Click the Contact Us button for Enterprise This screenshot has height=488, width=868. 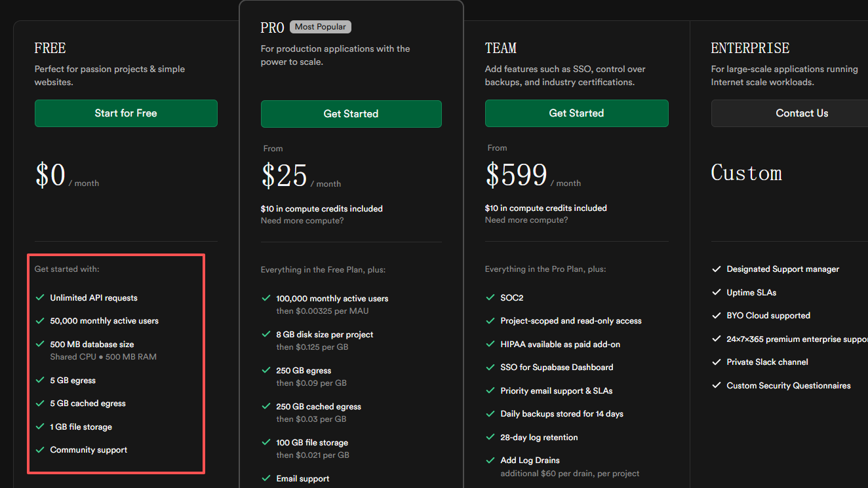coord(801,113)
